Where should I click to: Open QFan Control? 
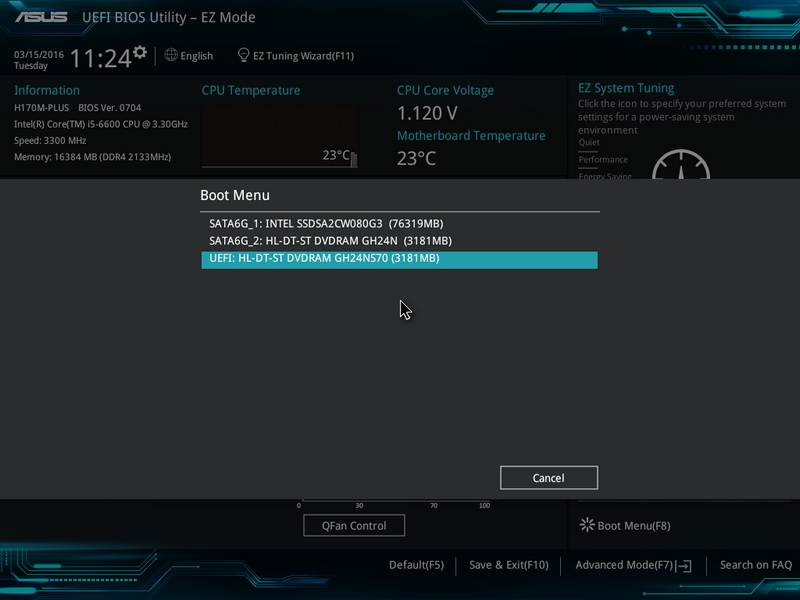354,526
